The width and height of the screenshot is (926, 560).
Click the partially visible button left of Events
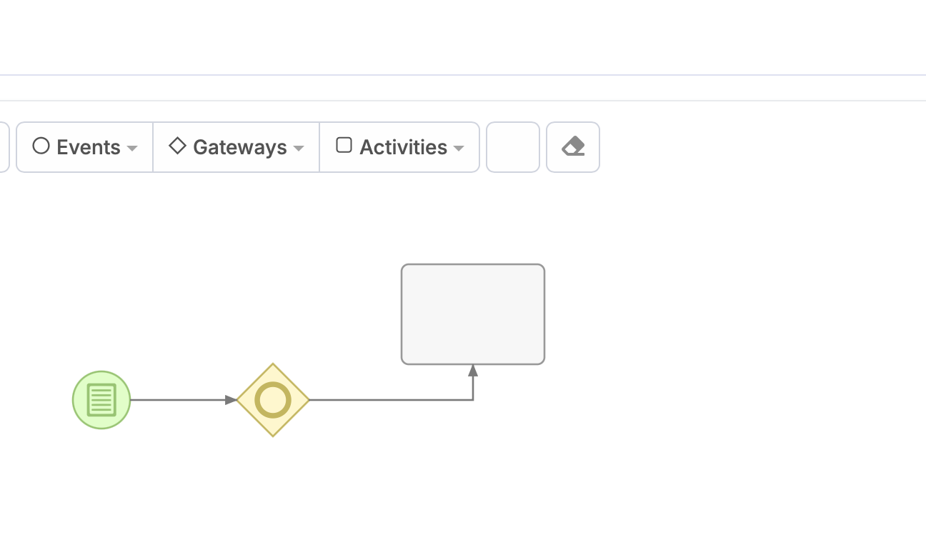pos(4,147)
